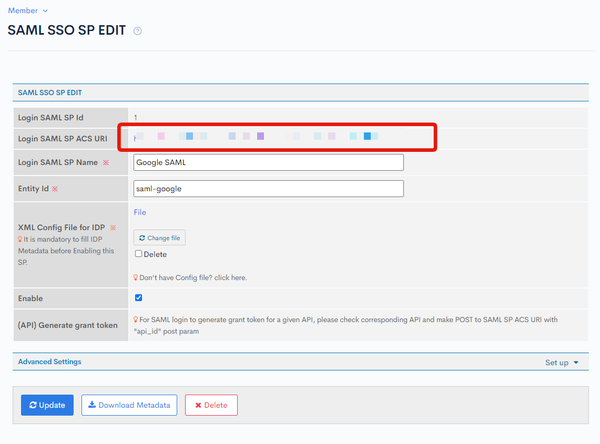Screen dimensions: 600x444
Task: Focus the Login SAML SP Name field
Action: coord(268,162)
